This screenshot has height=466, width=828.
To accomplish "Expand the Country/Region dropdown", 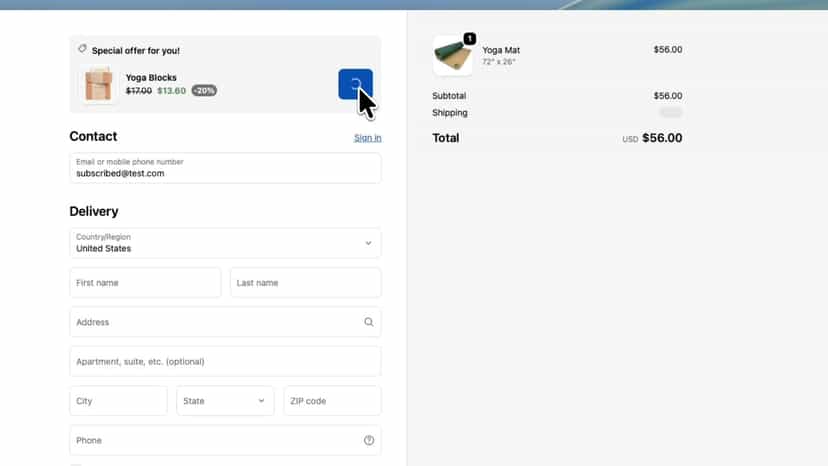I will [225, 243].
